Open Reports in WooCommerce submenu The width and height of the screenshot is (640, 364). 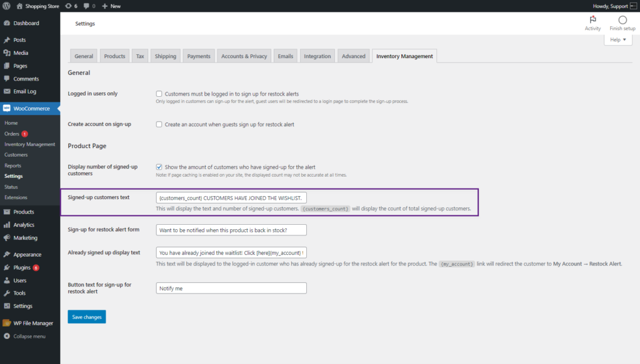click(x=12, y=165)
